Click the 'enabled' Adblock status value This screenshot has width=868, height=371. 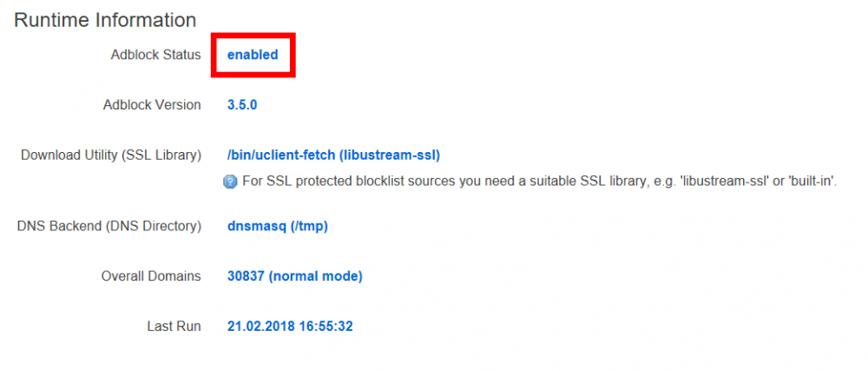(x=253, y=55)
